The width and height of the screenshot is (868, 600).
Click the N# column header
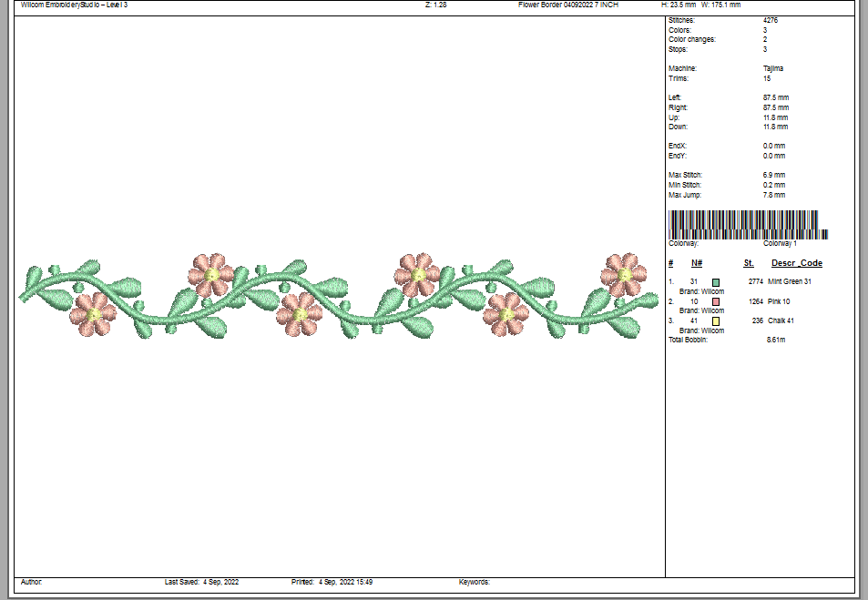click(x=697, y=263)
